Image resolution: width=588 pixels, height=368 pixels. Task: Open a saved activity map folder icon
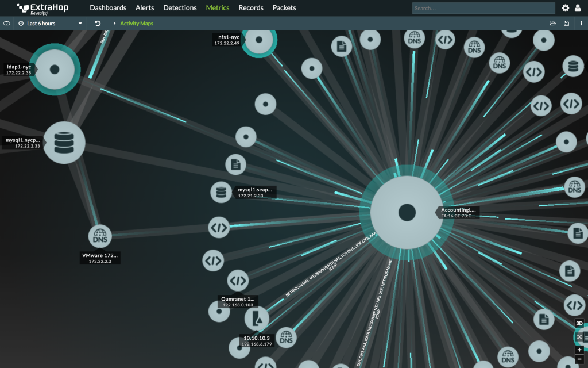point(552,23)
